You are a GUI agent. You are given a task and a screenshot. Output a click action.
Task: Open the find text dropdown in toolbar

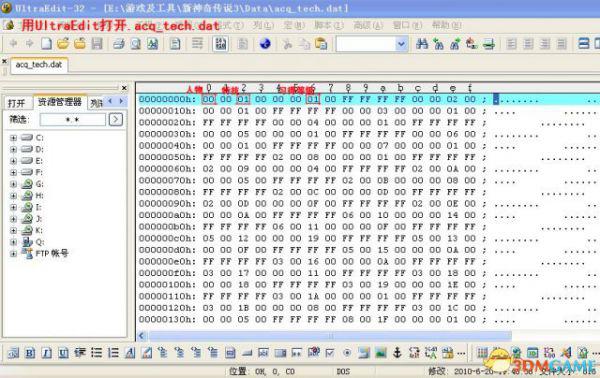point(401,44)
